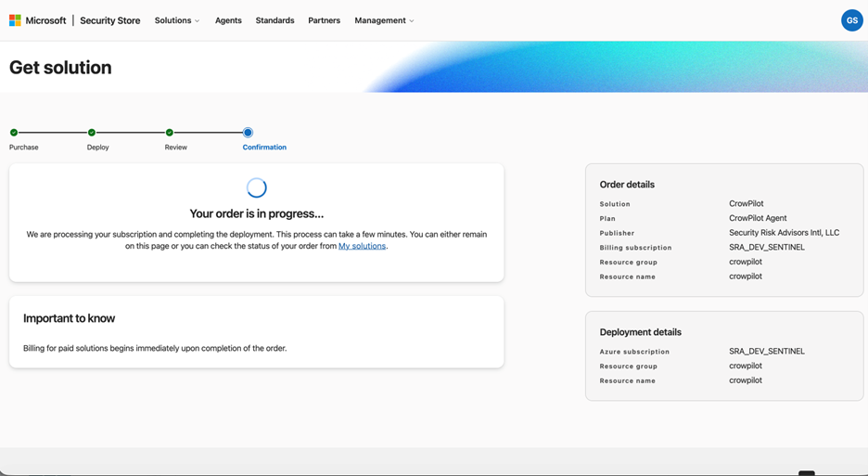Go to the Standards page

pyautogui.click(x=274, y=20)
